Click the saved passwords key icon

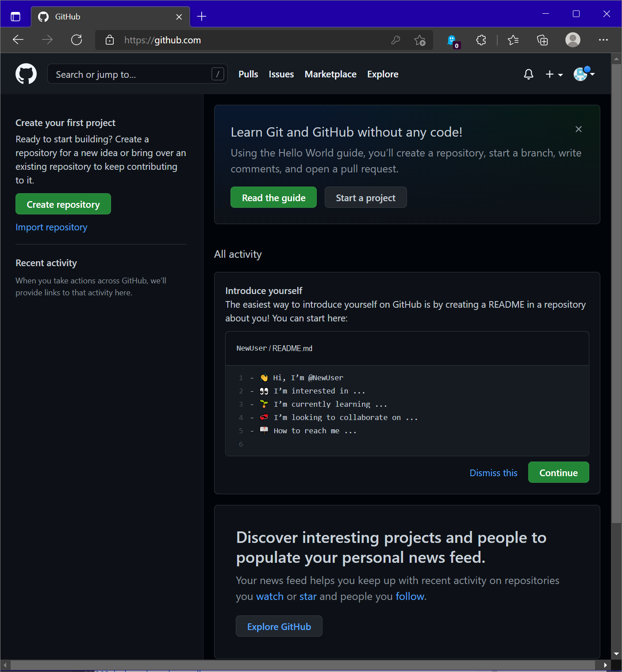pyautogui.click(x=395, y=40)
